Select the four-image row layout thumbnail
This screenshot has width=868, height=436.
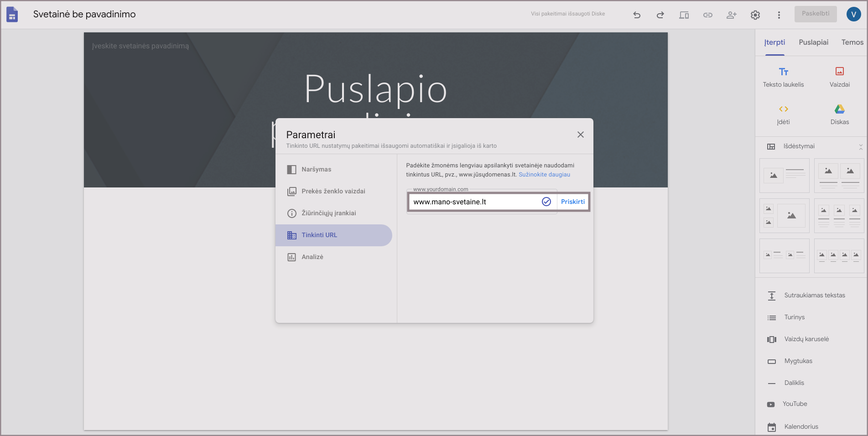[x=839, y=256]
